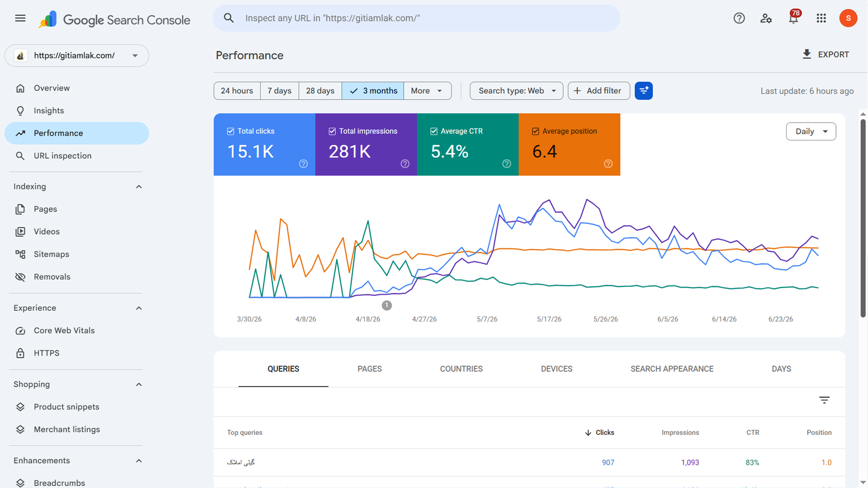868x488 pixels.
Task: Open users and settings icon
Action: [766, 18]
